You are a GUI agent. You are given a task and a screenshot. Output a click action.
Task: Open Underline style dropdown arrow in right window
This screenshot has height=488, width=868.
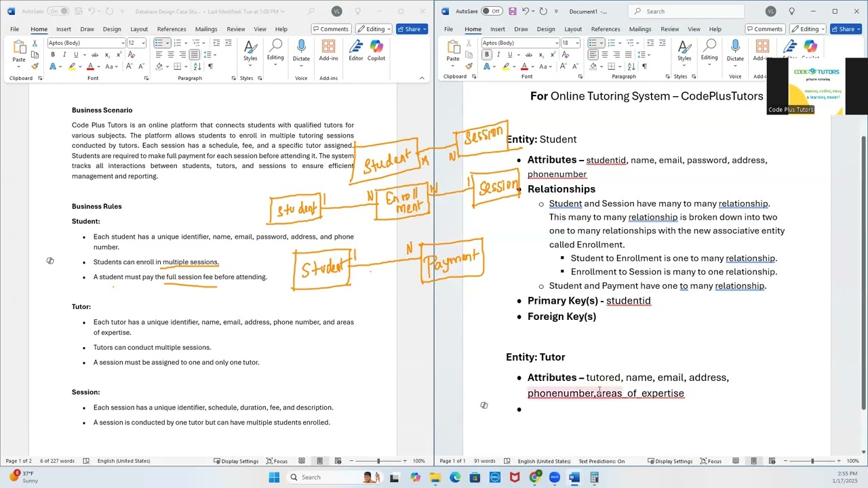tap(518, 55)
